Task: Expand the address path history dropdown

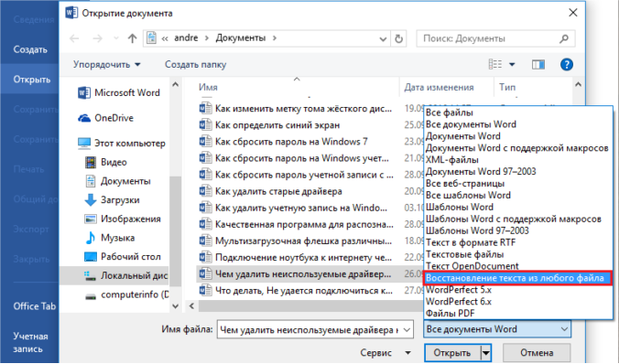Action: pos(383,38)
